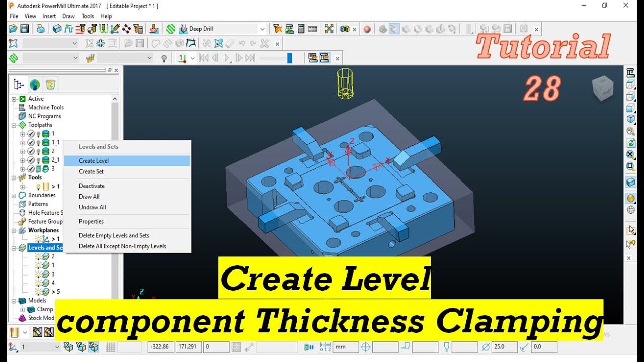Image resolution: width=644 pixels, height=362 pixels.
Task: Open the Explorer tree tab icon
Action: (19, 84)
